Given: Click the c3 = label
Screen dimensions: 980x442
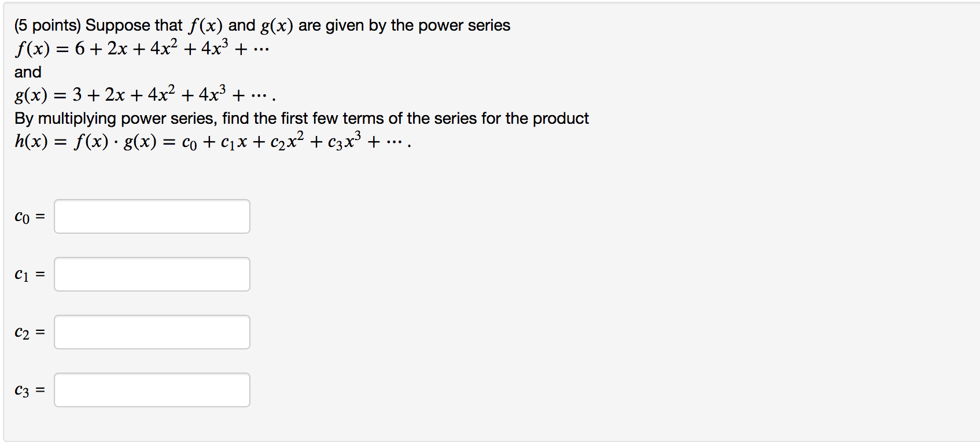Looking at the screenshot, I should point(28,391).
